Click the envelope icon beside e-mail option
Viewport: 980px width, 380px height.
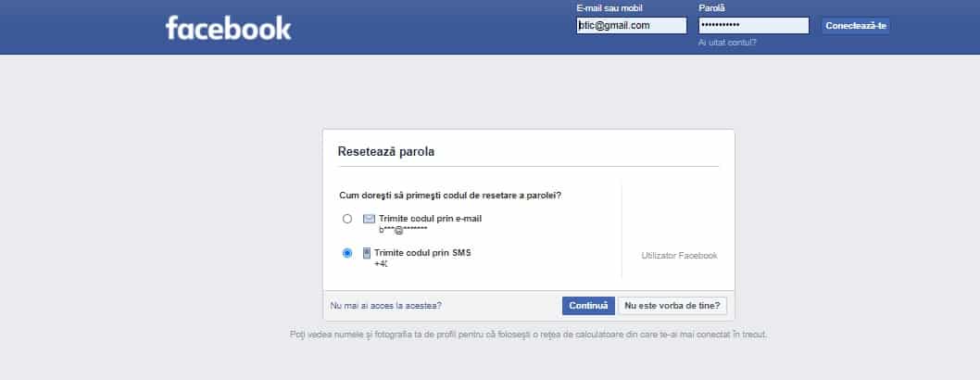[x=370, y=219]
